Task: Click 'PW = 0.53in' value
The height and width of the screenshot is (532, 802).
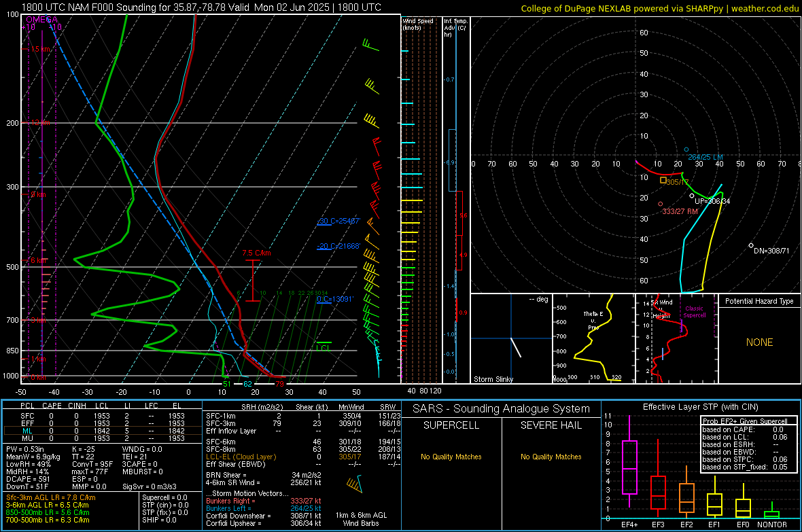Action: [x=25, y=449]
